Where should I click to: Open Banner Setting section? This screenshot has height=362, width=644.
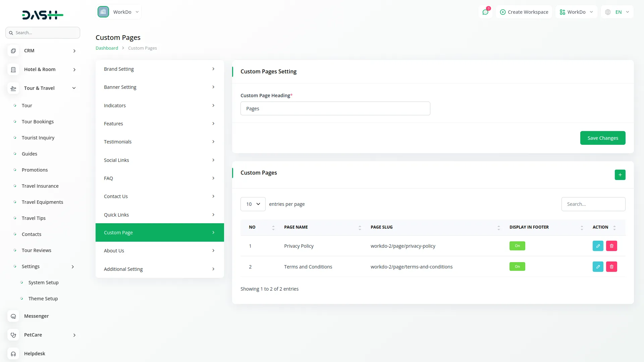point(160,87)
